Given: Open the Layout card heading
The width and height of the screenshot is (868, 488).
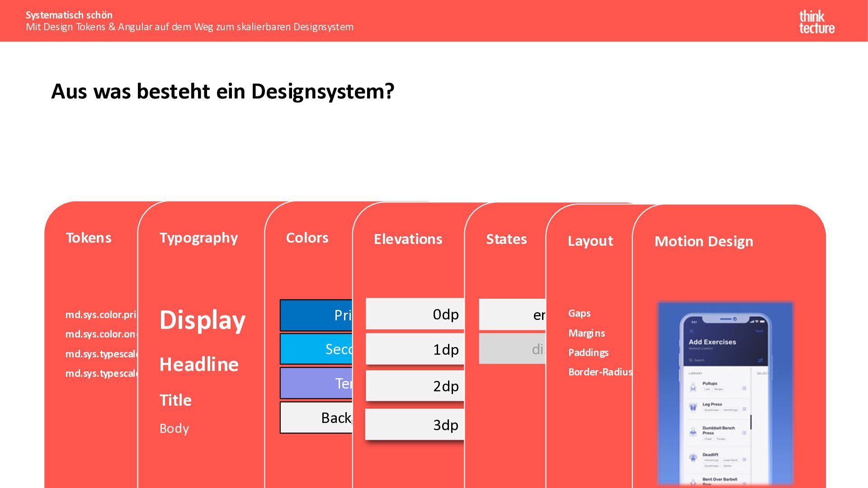Looking at the screenshot, I should (x=590, y=241).
